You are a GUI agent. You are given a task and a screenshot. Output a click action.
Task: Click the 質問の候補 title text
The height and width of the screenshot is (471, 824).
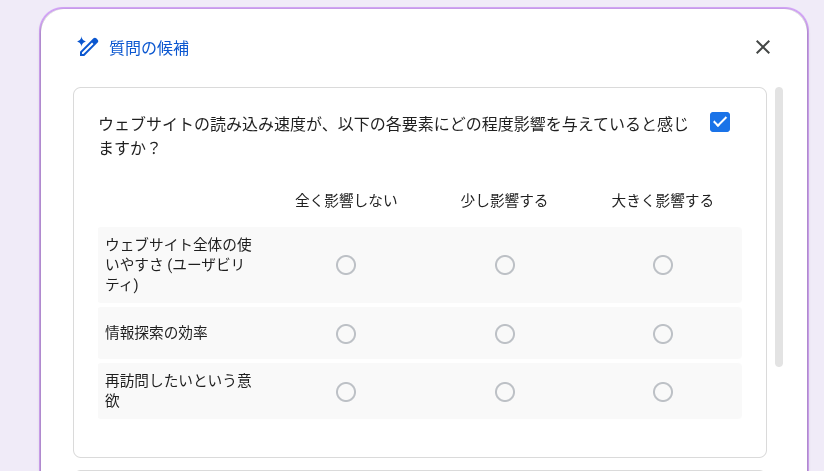(149, 48)
